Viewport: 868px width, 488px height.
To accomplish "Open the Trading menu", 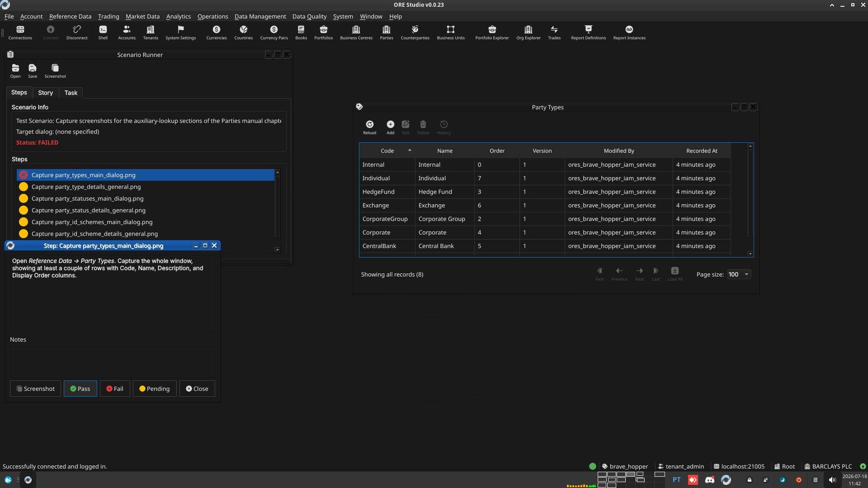I will 108,16.
